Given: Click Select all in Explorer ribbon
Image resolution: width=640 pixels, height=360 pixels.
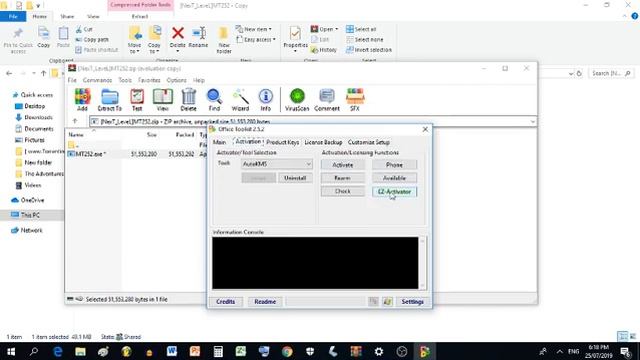Looking at the screenshot, I should (361, 29).
